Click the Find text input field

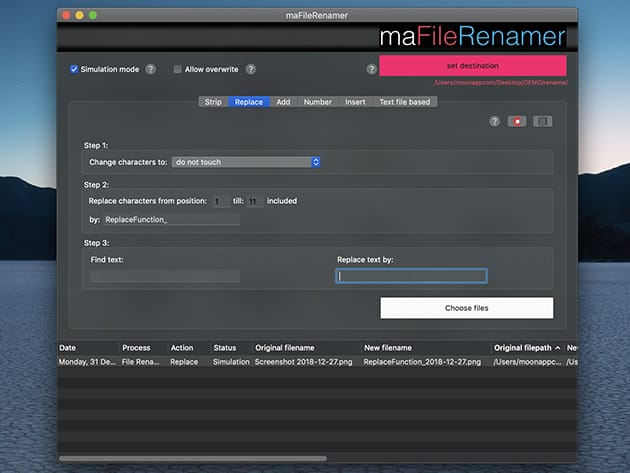(x=165, y=276)
